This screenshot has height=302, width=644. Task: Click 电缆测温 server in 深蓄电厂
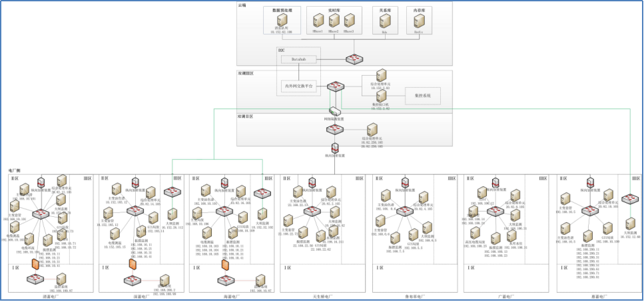click(115, 234)
